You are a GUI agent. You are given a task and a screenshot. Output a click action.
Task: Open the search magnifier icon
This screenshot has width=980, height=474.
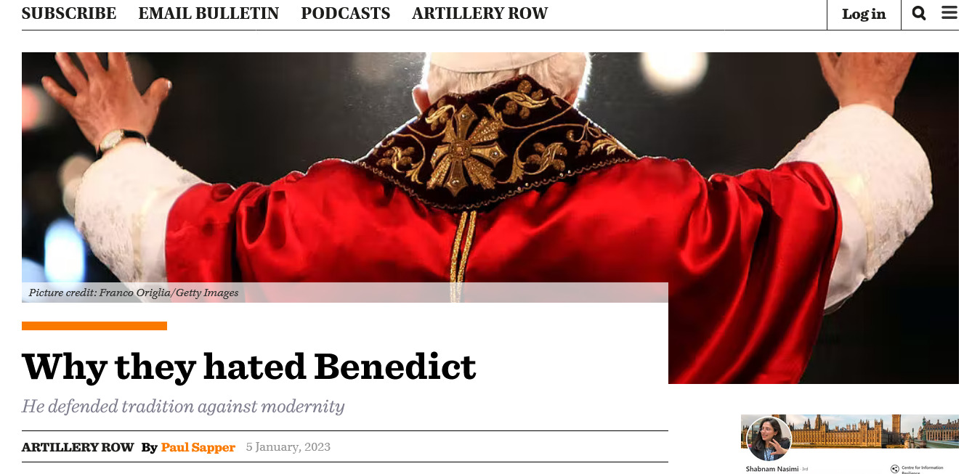point(919,13)
